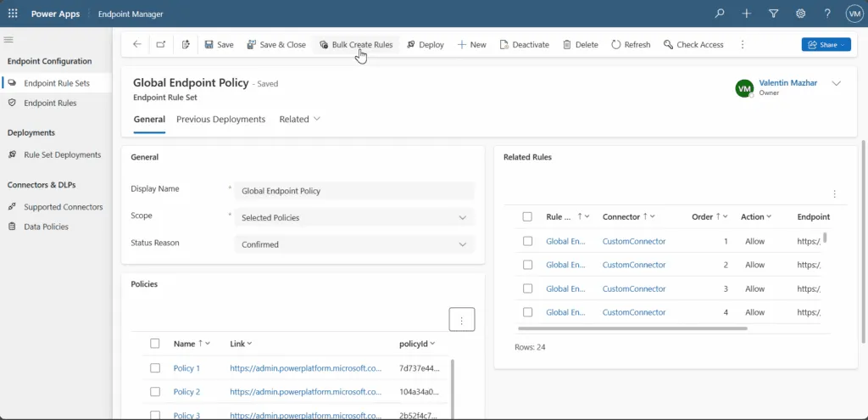The width and height of the screenshot is (868, 420).
Task: Open Policies grid more commands button
Action: pyautogui.click(x=461, y=319)
